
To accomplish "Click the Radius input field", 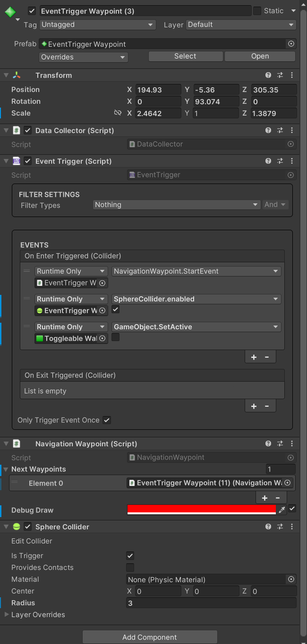I will pyautogui.click(x=211, y=603).
